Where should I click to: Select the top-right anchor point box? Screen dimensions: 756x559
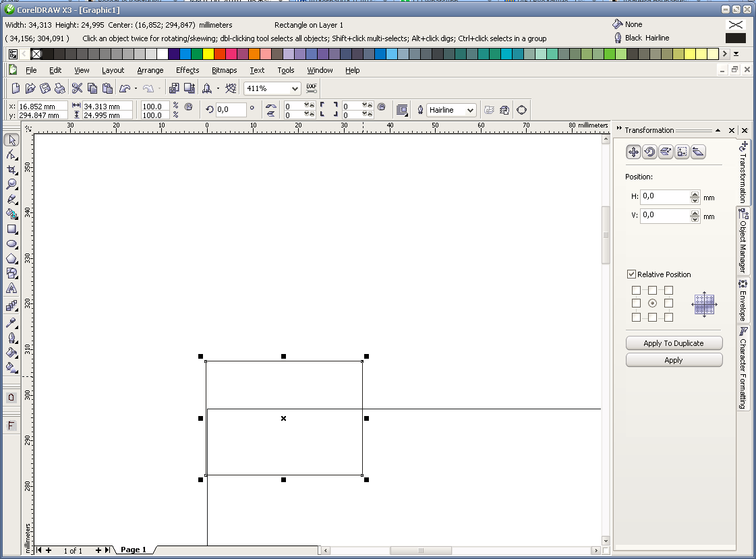668,290
